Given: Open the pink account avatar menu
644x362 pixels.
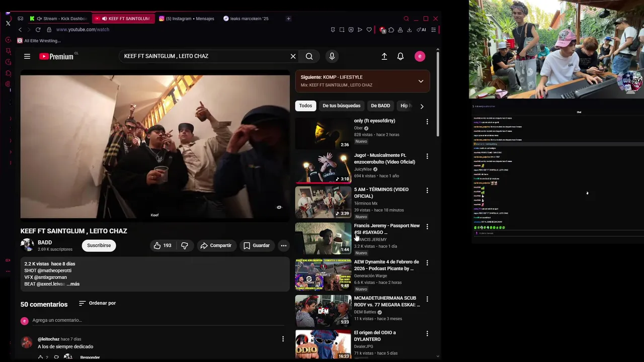Looking at the screenshot, I should click(x=420, y=56).
